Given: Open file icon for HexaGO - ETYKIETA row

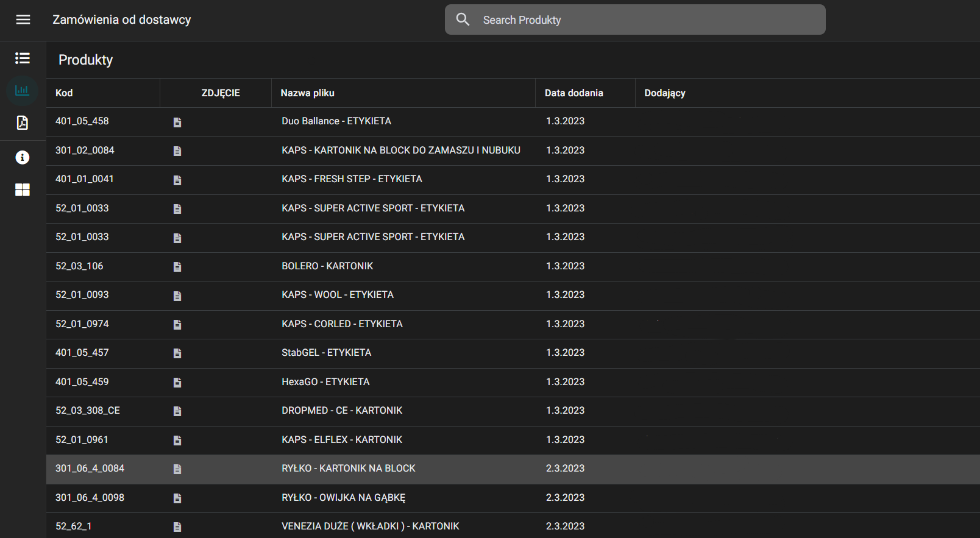Looking at the screenshot, I should click(177, 383).
